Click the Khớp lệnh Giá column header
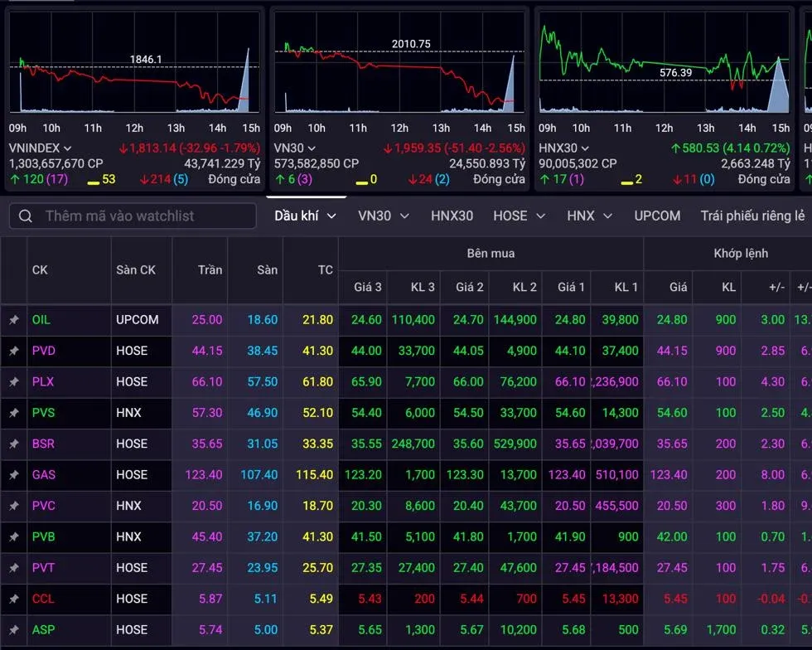This screenshot has width=812, height=650. click(x=678, y=287)
